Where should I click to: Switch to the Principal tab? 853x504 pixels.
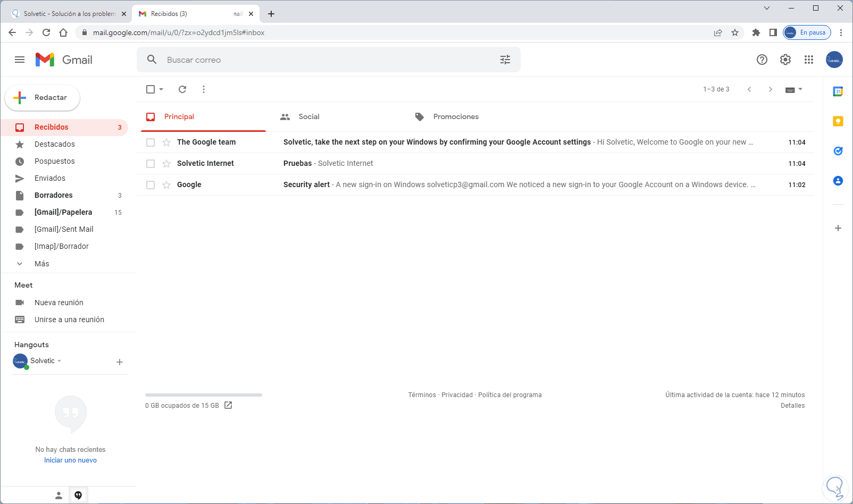click(203, 117)
